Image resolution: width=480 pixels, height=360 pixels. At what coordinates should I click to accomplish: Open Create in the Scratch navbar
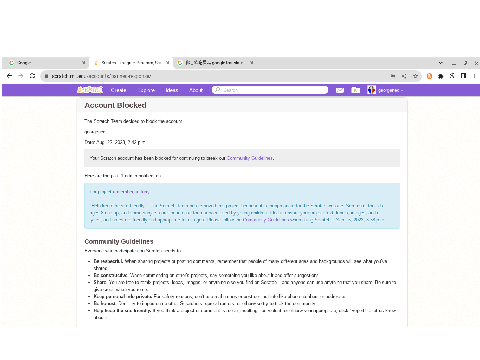pos(118,90)
